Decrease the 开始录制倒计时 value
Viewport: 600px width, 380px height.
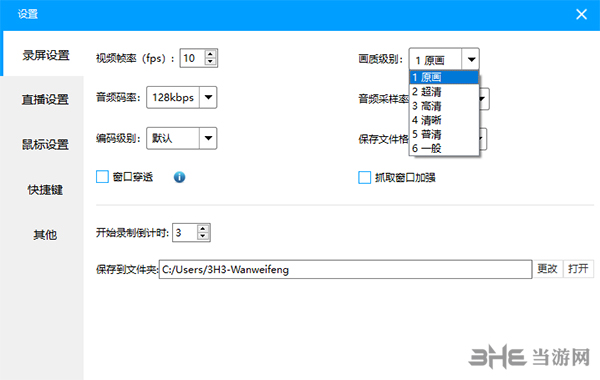pyautogui.click(x=203, y=236)
